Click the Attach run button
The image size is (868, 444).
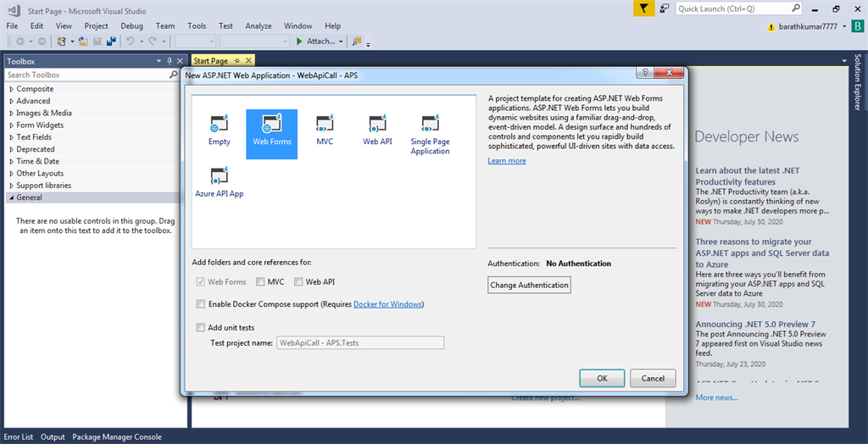pos(315,41)
